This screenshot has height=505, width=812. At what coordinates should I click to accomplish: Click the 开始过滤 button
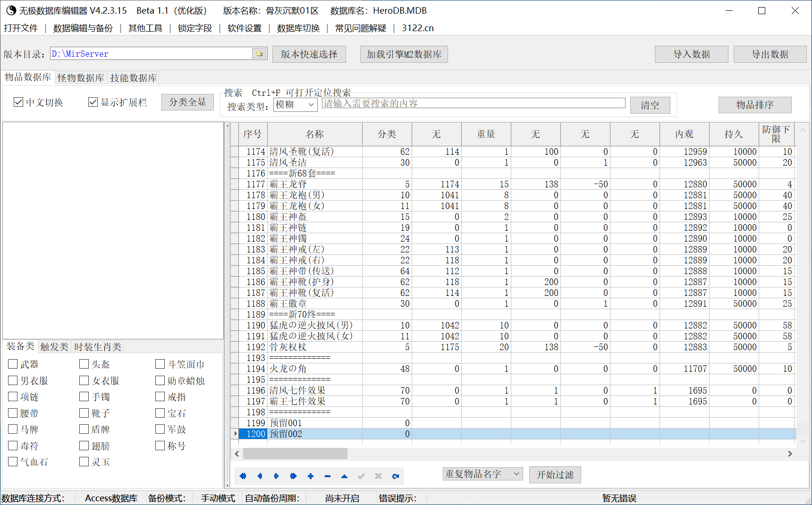[555, 475]
